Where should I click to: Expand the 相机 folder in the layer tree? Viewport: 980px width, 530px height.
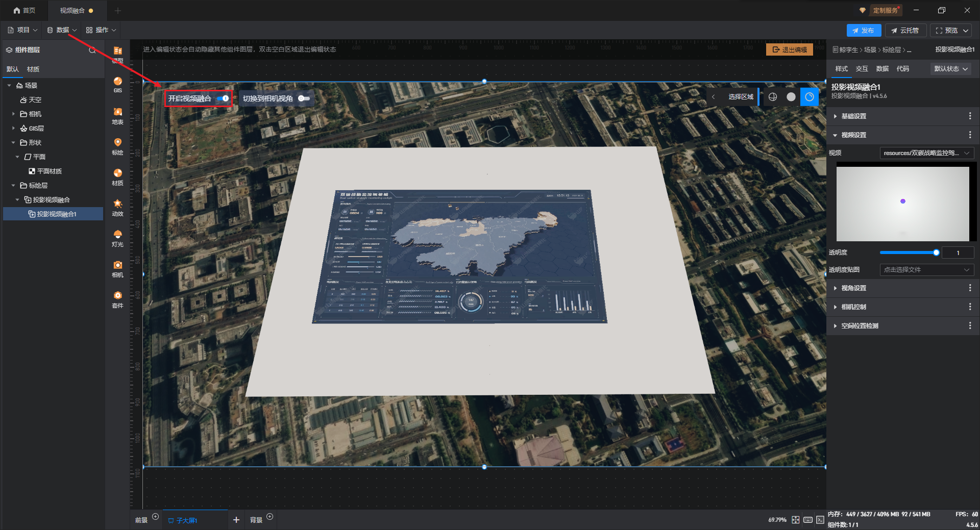tap(13, 114)
